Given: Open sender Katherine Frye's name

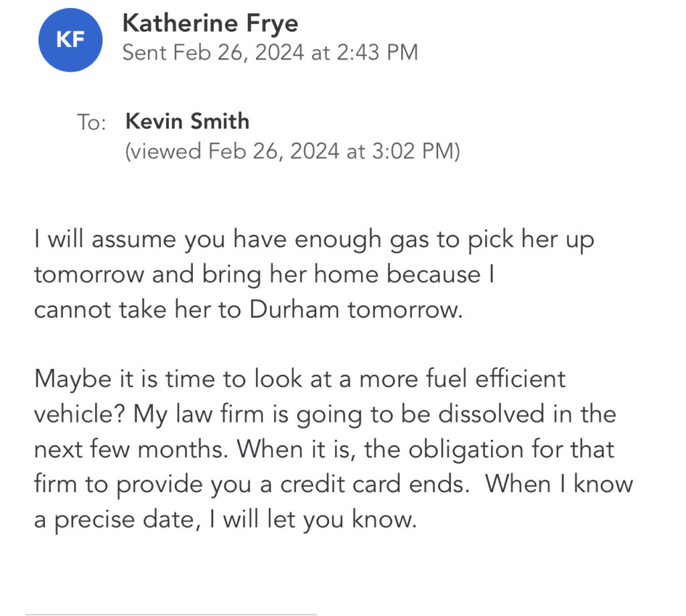Looking at the screenshot, I should (x=210, y=24).
